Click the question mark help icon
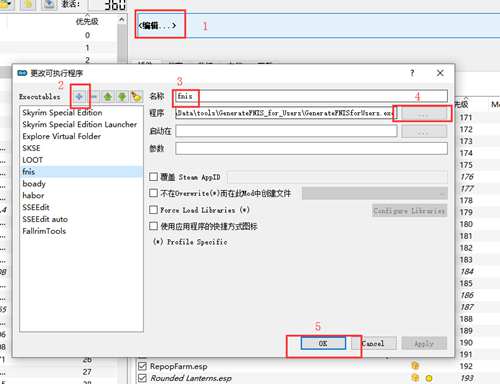Screen dimensions: 500x384 412,73
